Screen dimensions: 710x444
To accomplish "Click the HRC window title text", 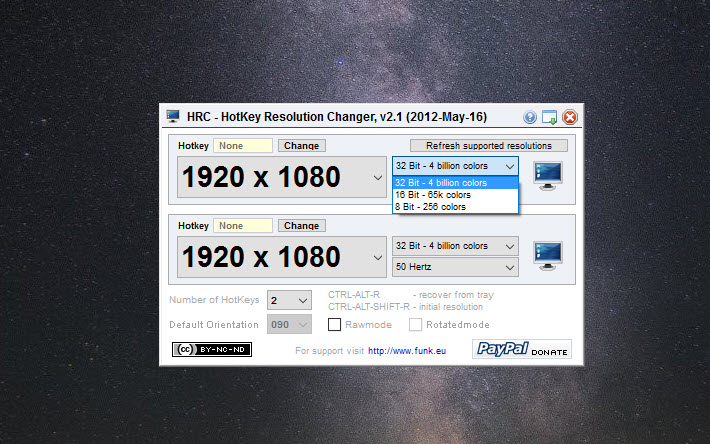I will (337, 117).
